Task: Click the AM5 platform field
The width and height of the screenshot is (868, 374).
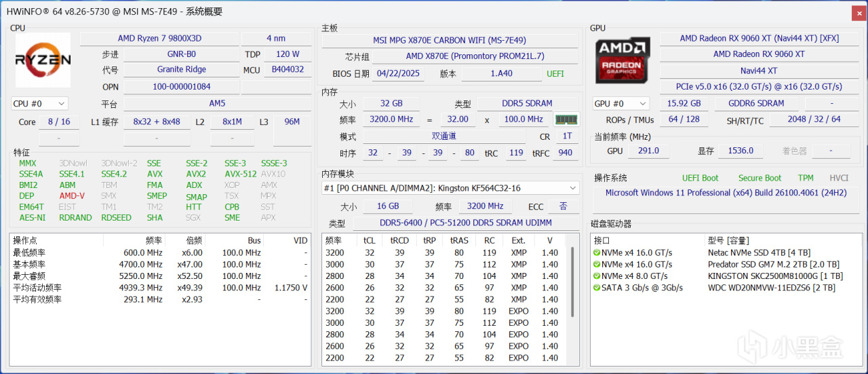Action: click(x=217, y=104)
